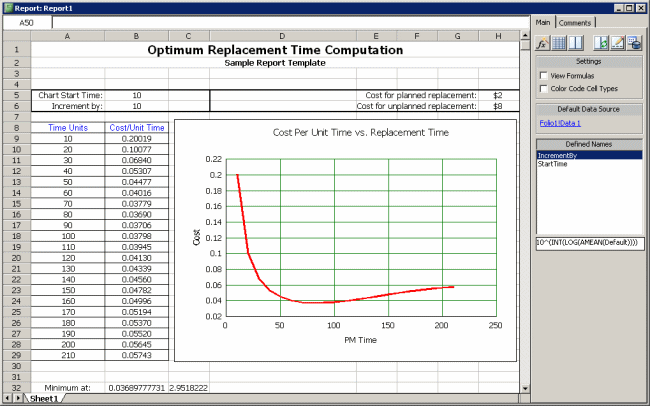
Task: Click the function wizard (fx) icon
Action: (542, 43)
